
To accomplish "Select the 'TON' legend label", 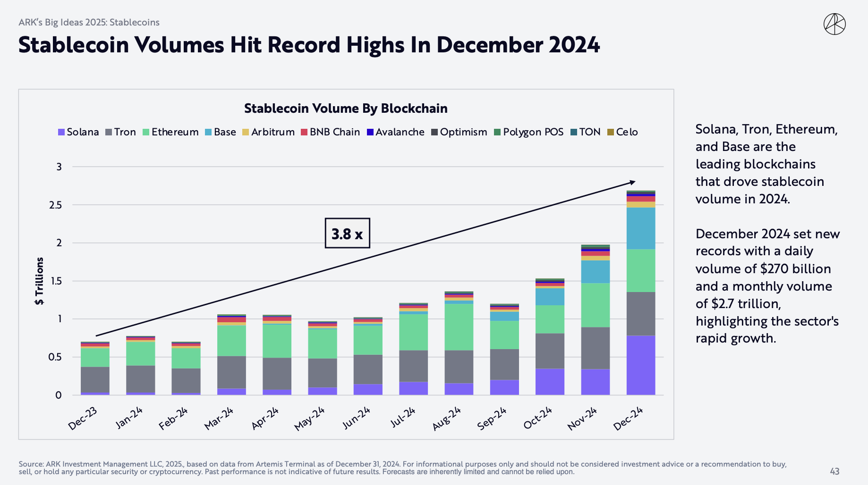I will coord(590,132).
